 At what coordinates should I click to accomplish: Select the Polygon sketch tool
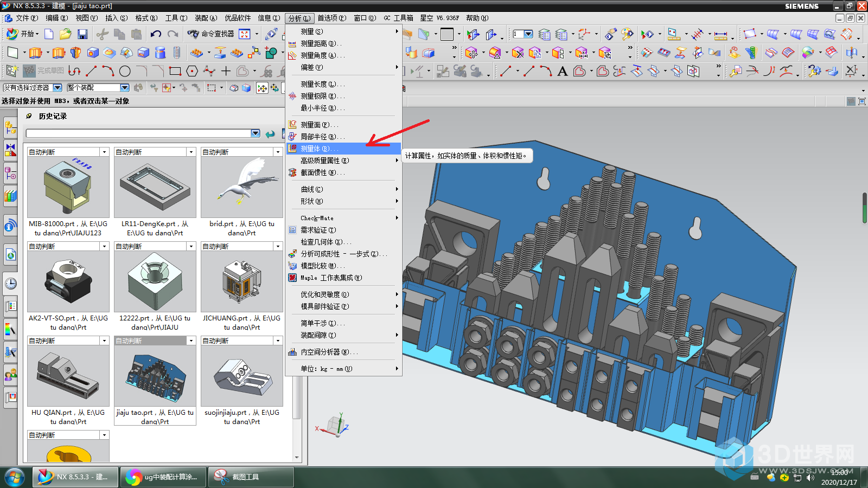coord(192,71)
